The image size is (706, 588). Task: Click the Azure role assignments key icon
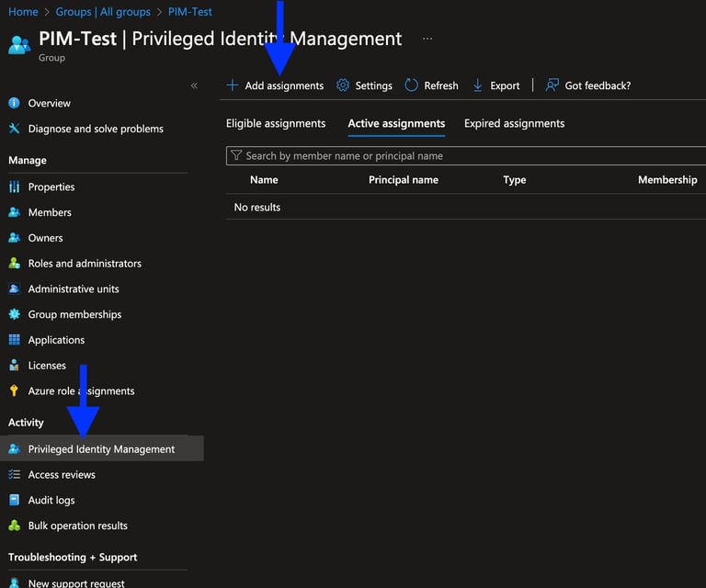tap(15, 390)
